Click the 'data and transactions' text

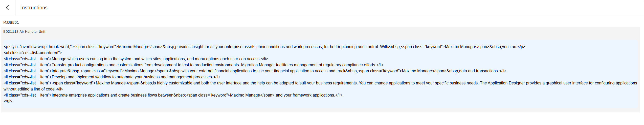(x=478, y=71)
